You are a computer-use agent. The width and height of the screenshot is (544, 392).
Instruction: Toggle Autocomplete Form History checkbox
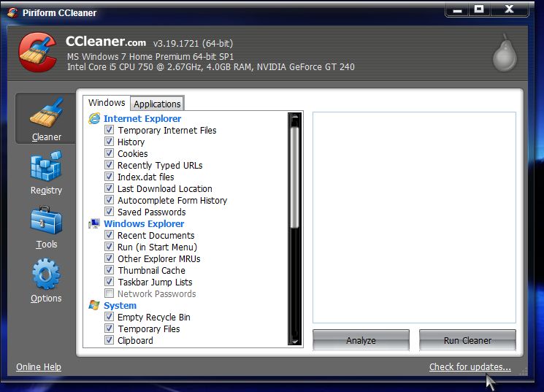[x=109, y=200]
